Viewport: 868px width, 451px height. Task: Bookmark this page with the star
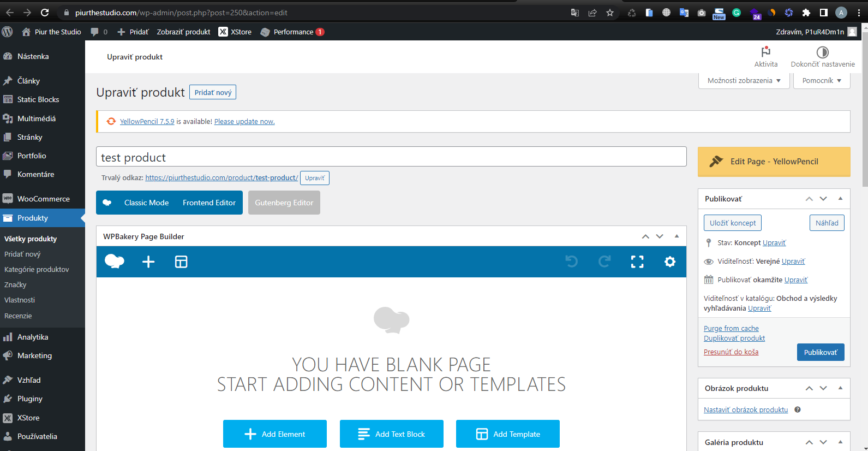[x=610, y=13]
